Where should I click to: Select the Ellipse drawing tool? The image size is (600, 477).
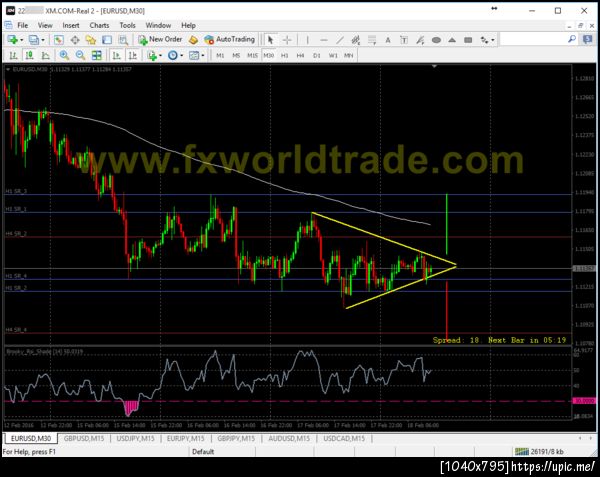(436, 40)
